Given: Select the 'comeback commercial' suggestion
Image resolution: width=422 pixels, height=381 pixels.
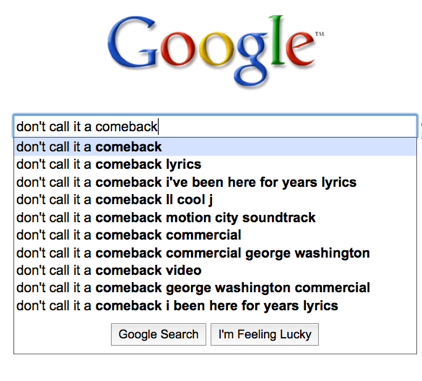Looking at the screenshot, I should (215, 235).
